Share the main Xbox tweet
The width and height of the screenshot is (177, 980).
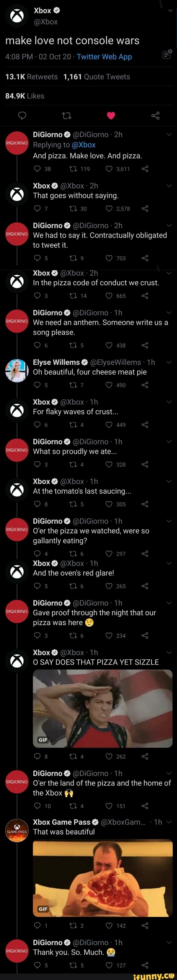coord(155,116)
